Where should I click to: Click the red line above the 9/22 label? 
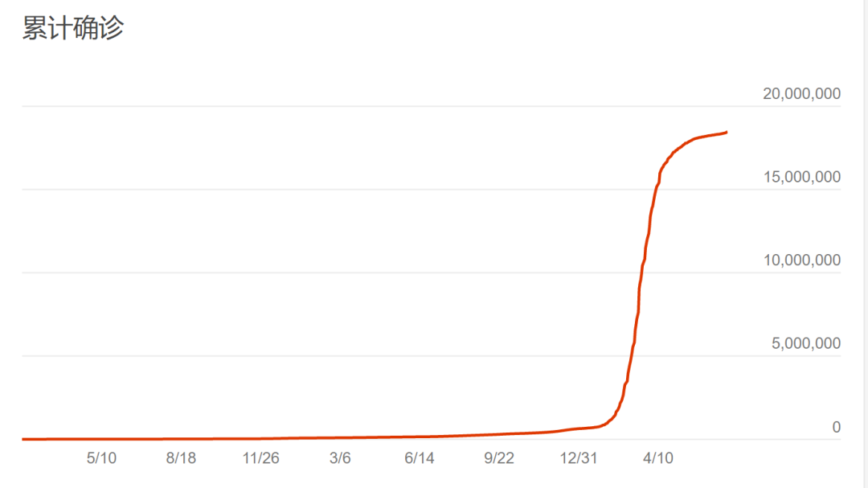point(499,434)
